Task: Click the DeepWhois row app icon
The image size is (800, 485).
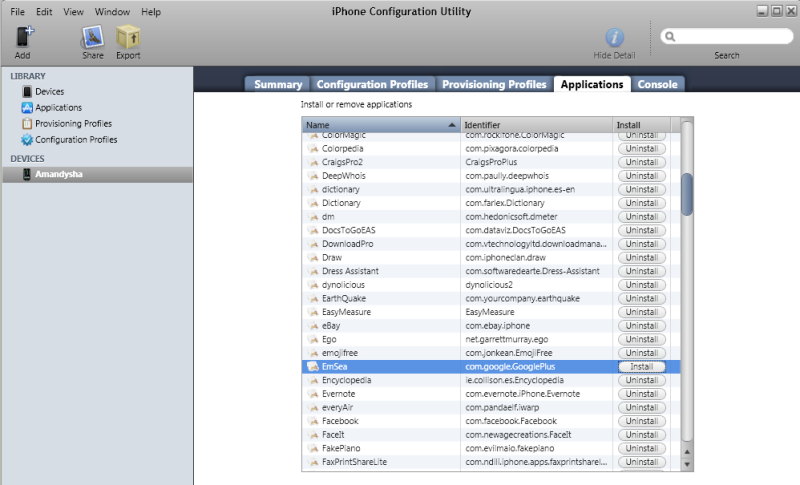Action: 313,176
